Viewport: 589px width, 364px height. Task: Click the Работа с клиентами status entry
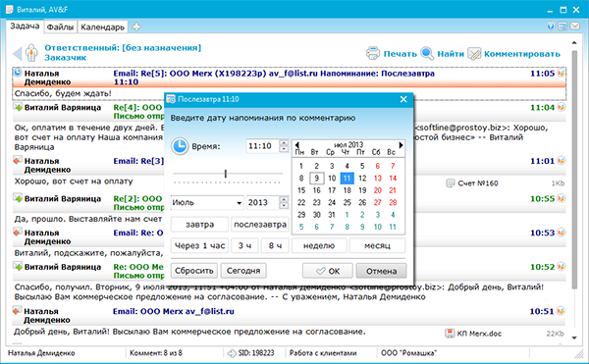[x=323, y=353]
